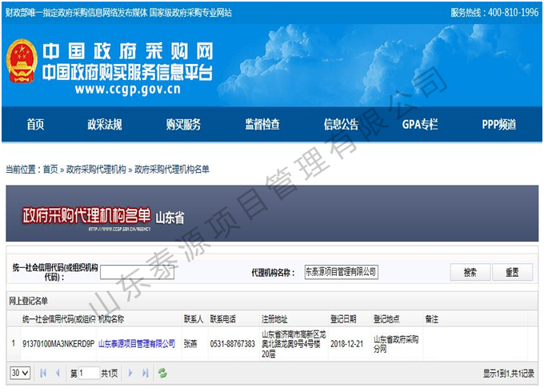
Task: Open the page size dropdown showing 30
Action: [x=20, y=373]
